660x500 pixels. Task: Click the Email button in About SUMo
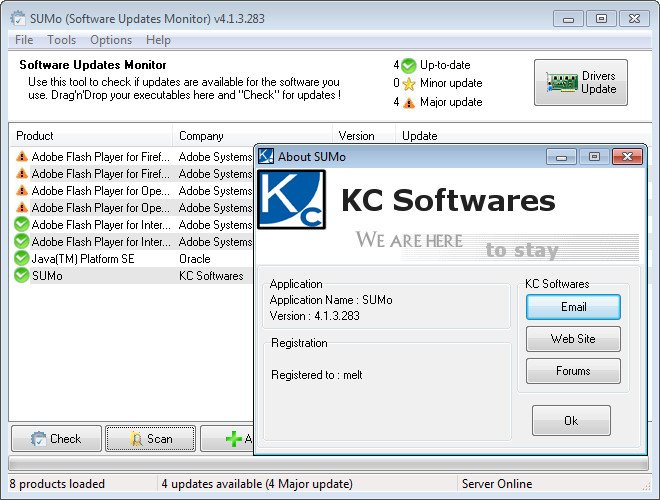(x=573, y=307)
